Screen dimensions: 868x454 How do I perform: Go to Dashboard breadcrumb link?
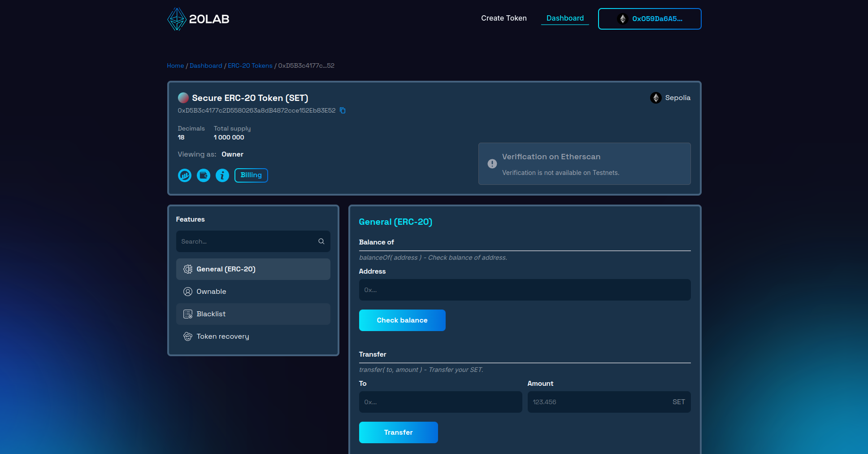tap(206, 65)
